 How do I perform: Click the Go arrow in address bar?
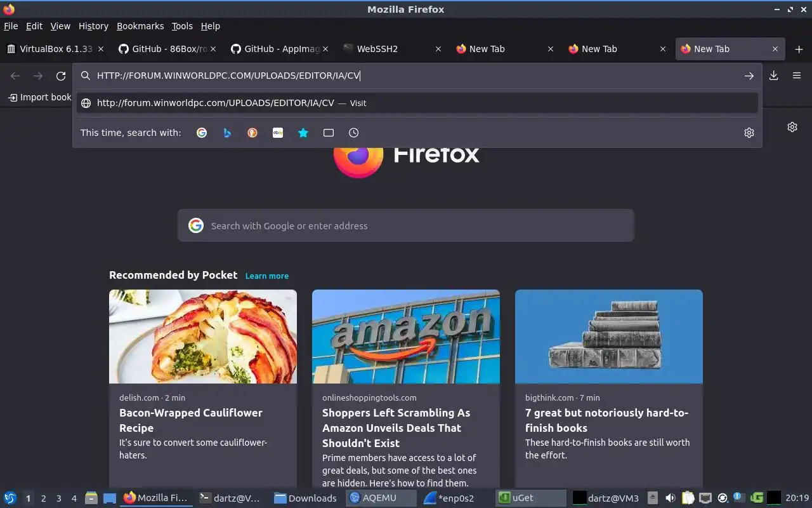tap(749, 76)
